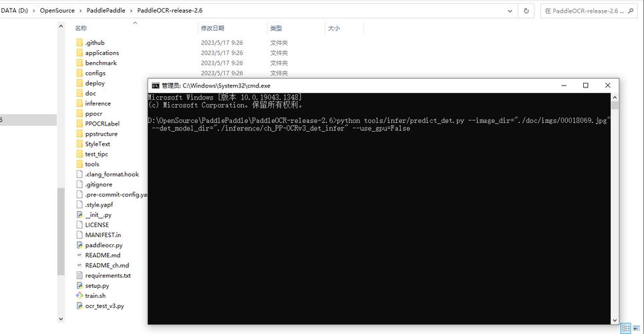Select the README.md file name
The width and height of the screenshot is (644, 334).
click(x=103, y=255)
